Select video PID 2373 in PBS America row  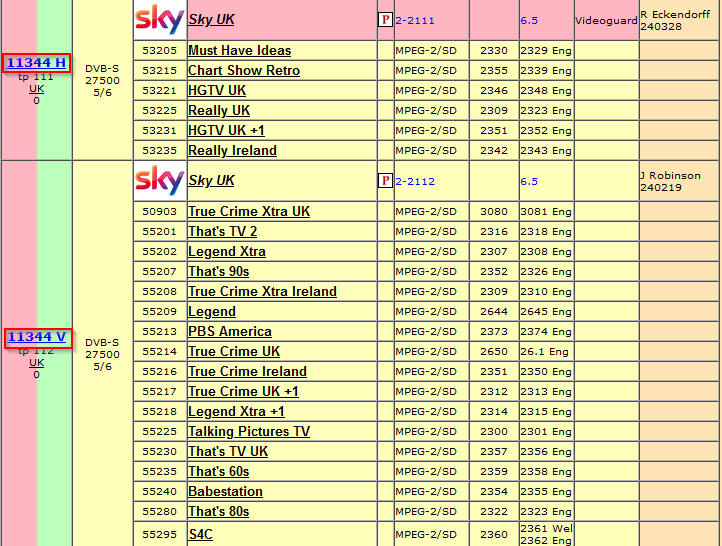click(494, 331)
